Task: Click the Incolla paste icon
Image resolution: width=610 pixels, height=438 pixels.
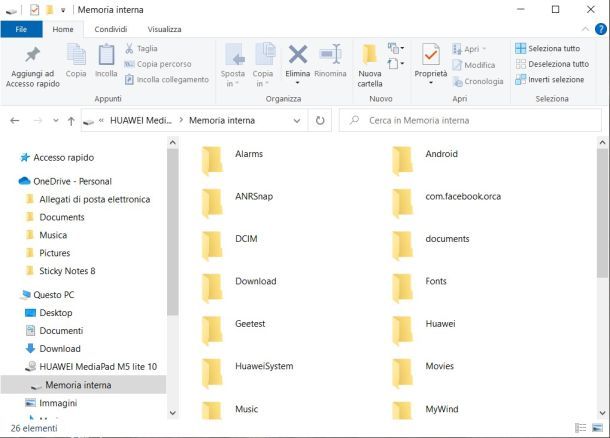Action: coord(106,54)
